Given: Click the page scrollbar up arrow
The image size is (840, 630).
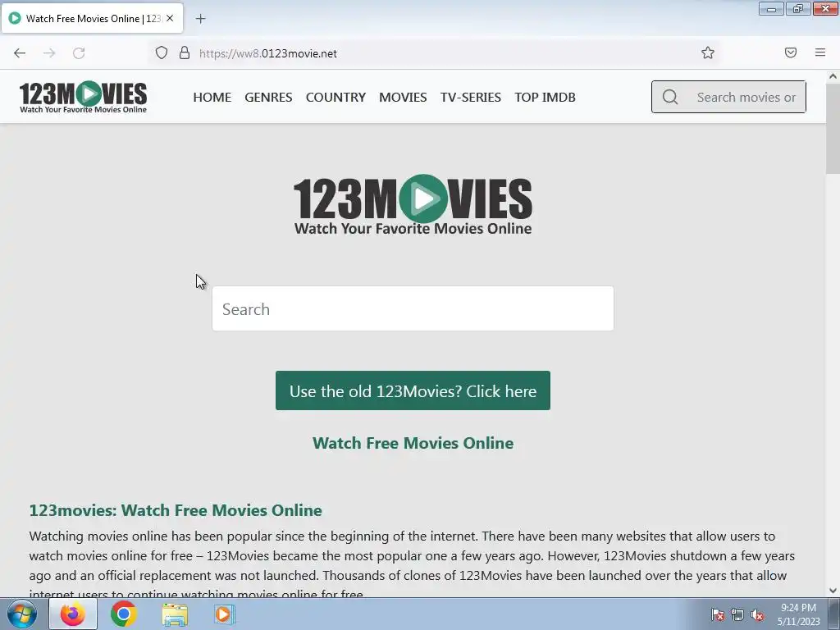Looking at the screenshot, I should [833, 76].
